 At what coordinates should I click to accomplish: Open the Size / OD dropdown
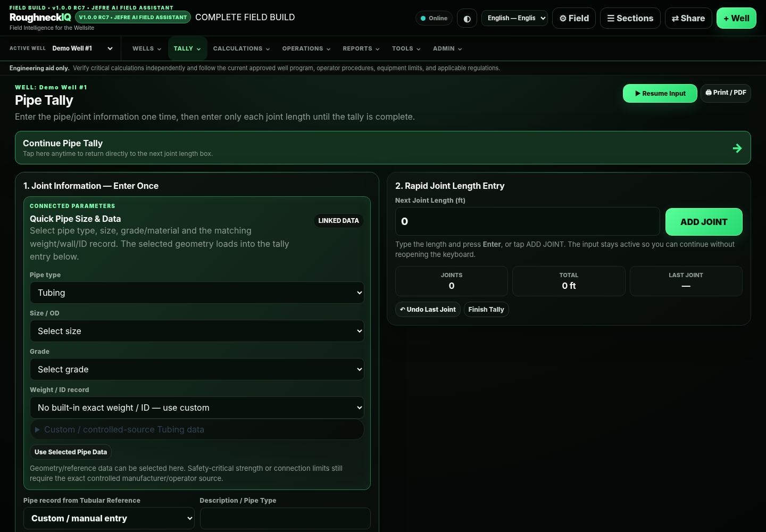[x=197, y=331]
